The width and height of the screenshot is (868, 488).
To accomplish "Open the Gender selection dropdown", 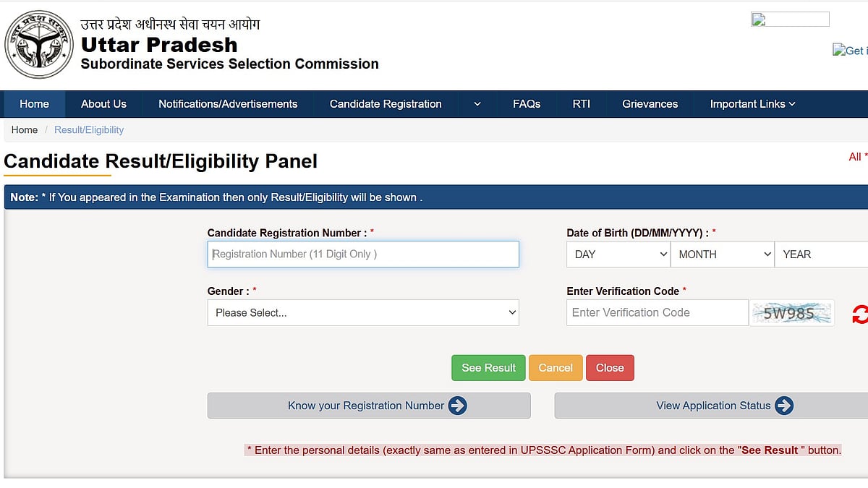I will tap(362, 312).
